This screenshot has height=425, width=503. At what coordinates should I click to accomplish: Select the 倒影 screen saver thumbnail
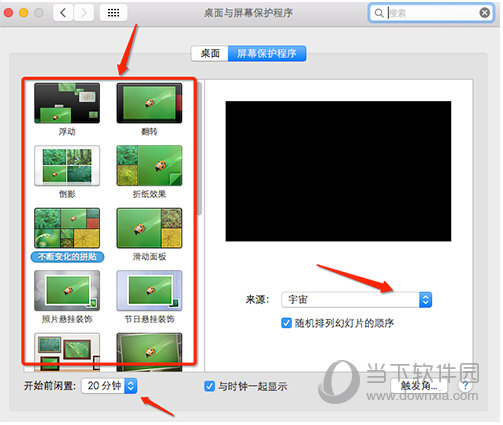(x=67, y=165)
